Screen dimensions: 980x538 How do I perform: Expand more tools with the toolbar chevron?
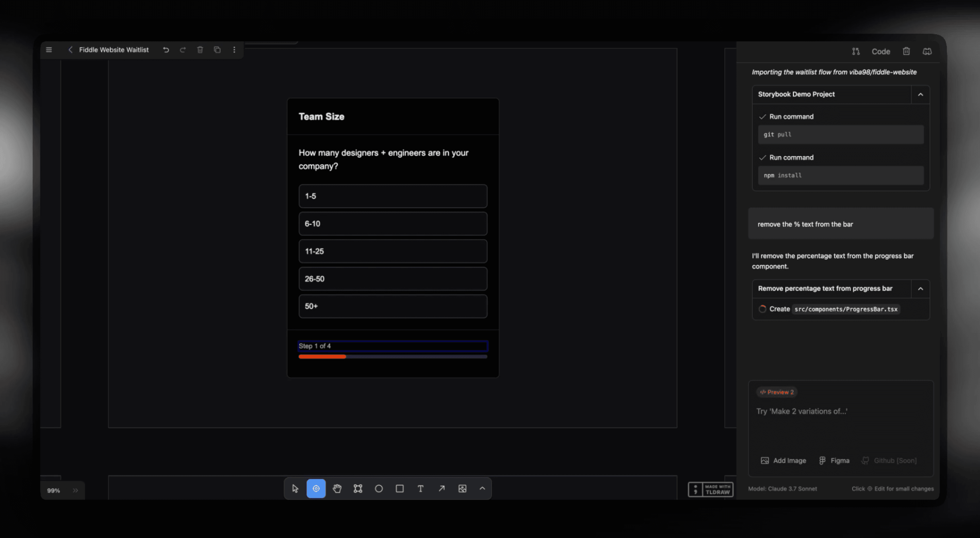pos(482,488)
